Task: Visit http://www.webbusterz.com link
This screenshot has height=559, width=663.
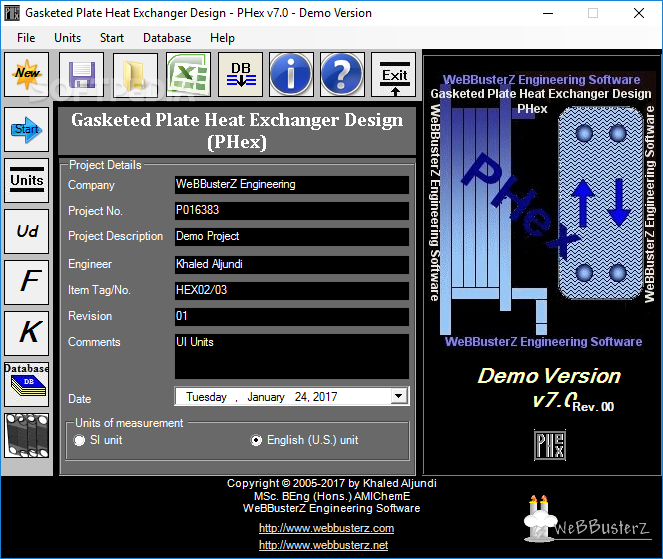Action: pyautogui.click(x=326, y=528)
